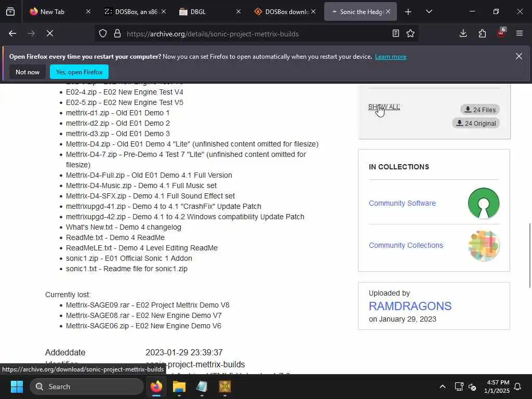Click text 'What's New.txt - Demo 4 changelog'

point(124,228)
